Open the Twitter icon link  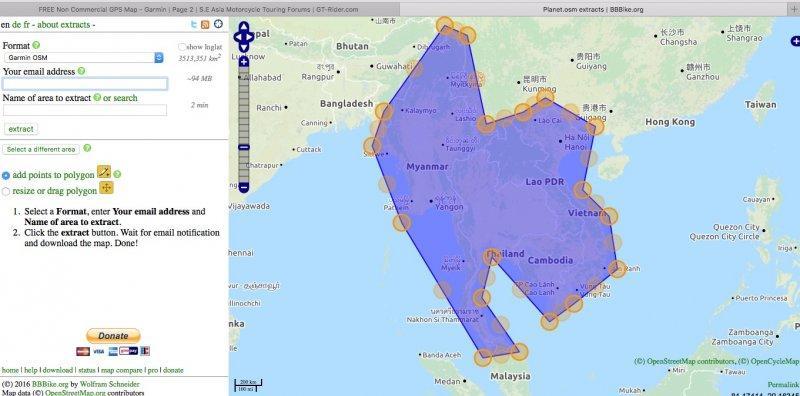click(x=194, y=24)
